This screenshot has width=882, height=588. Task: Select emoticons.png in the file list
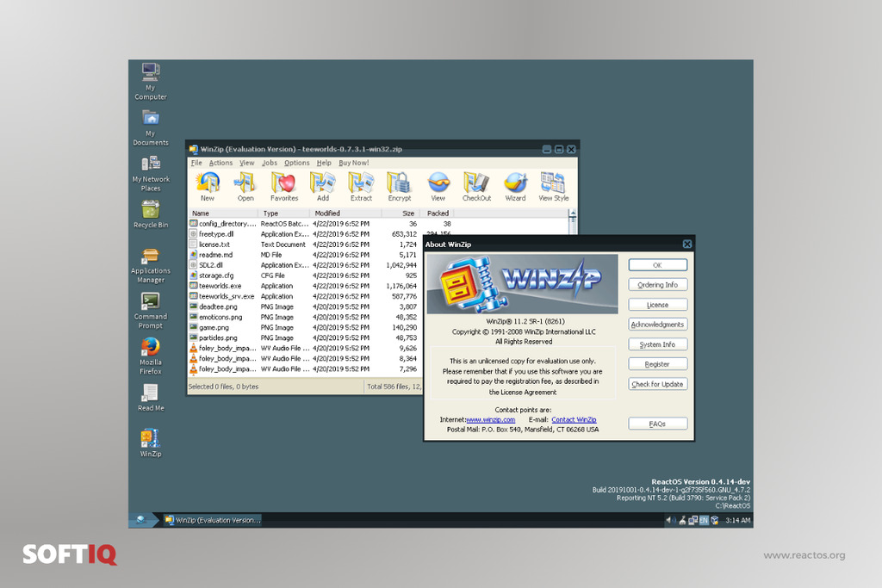pyautogui.click(x=220, y=317)
